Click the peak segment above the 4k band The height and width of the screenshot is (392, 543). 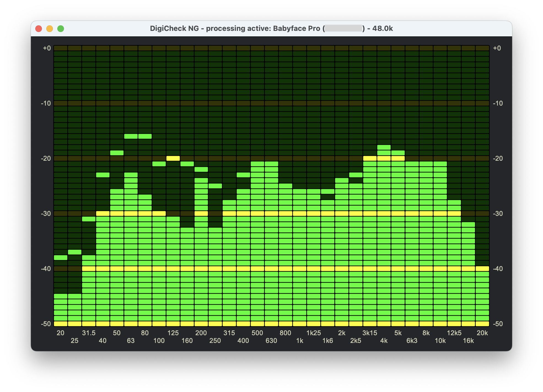coord(384,147)
